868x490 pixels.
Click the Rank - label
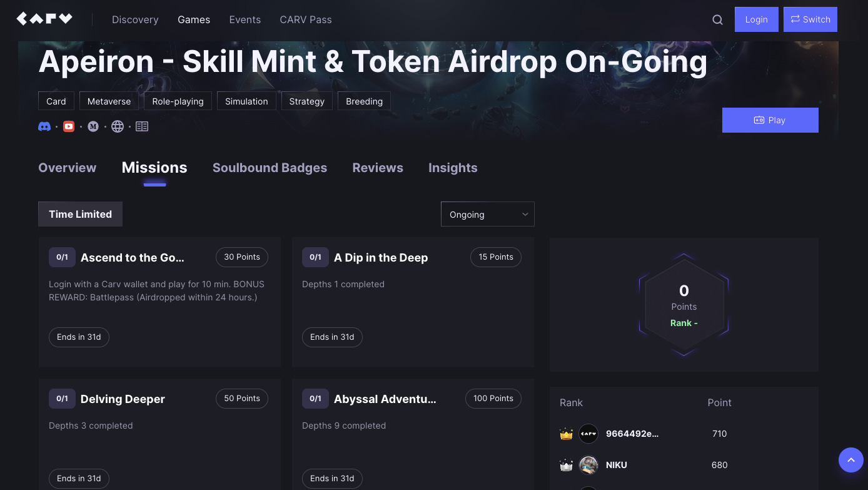point(684,323)
